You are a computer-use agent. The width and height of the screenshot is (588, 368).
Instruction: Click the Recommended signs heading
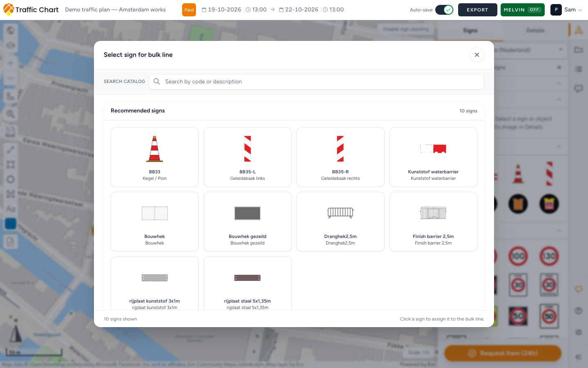138,111
